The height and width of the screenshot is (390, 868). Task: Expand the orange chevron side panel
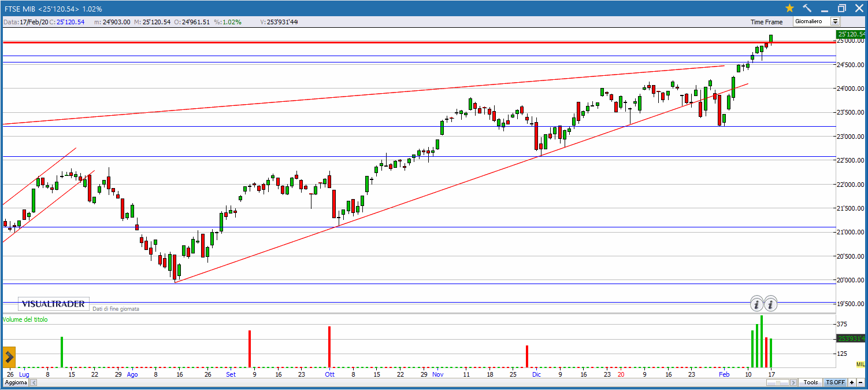[x=9, y=356]
